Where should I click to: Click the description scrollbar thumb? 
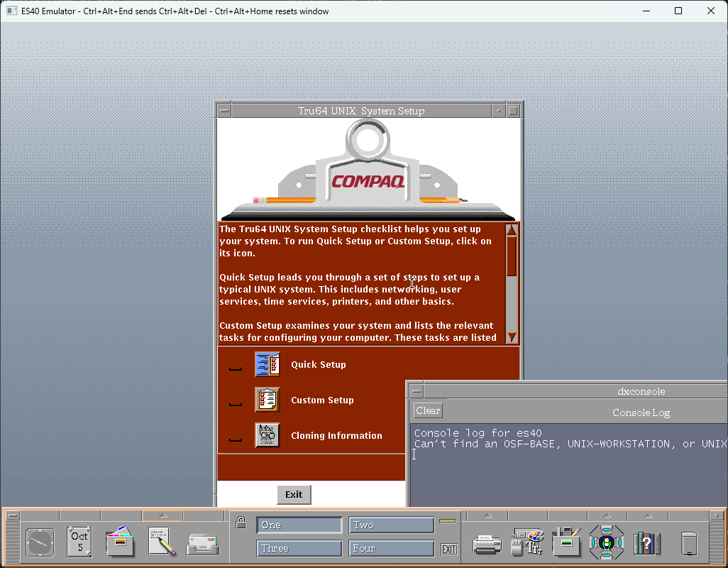click(x=512, y=256)
